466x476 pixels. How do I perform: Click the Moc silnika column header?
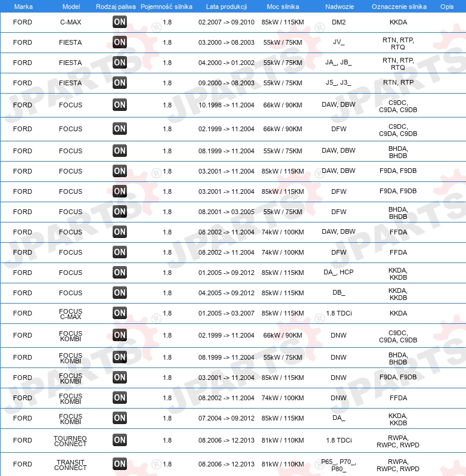283,7
